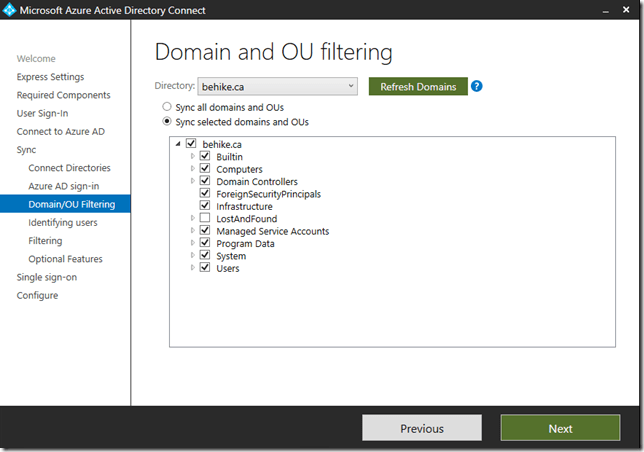
Task: Uncheck the Computers OU checkbox
Action: click(205, 169)
